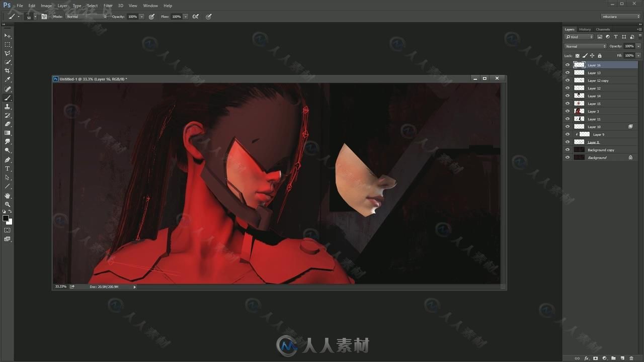Select the Smudge tool

point(8,142)
